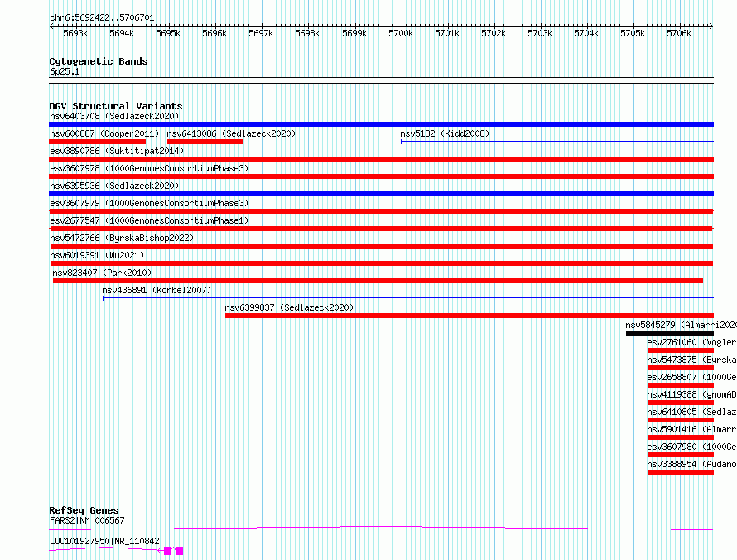
Task: Click the 5693k ruler position
Action: [x=75, y=33]
